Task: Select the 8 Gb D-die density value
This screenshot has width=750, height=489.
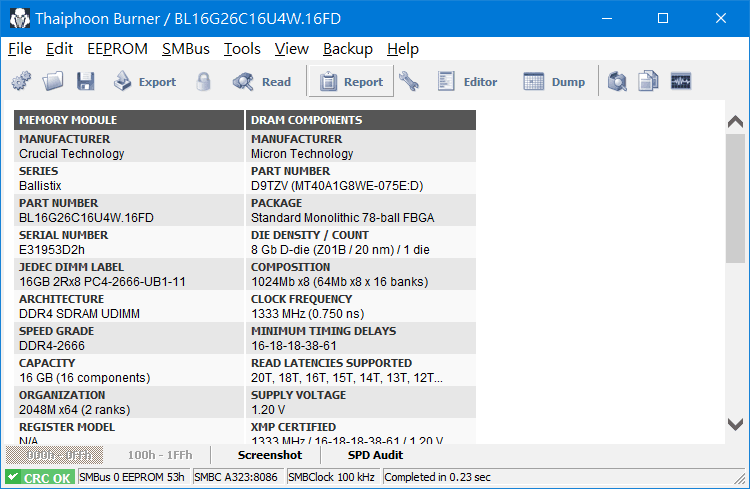Action: (x=340, y=250)
